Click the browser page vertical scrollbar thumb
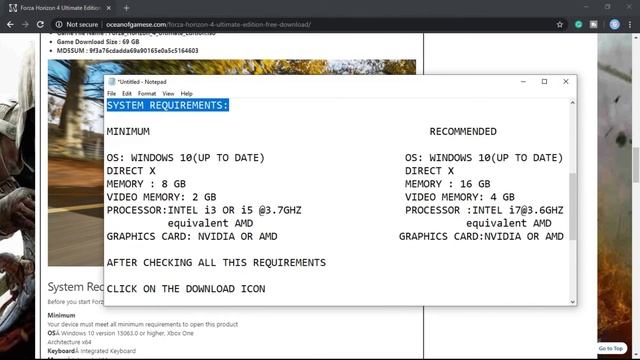 636,165
